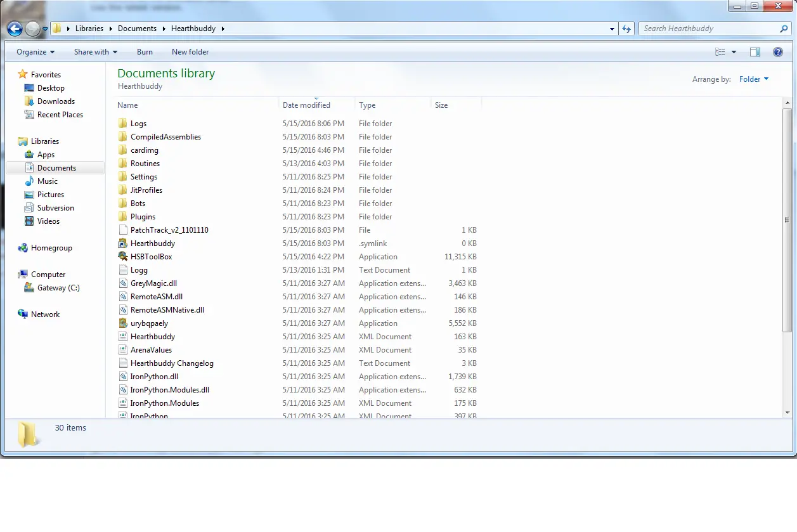Open the Arrange by Folder dropdown
The width and height of the screenshot is (797, 532).
[x=754, y=79]
